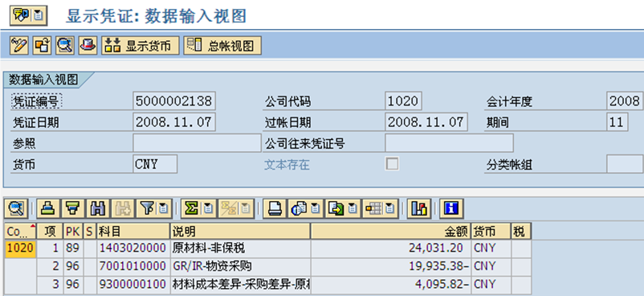The height and width of the screenshot is (296, 644).
Task: Open the filter dropdown arrow
Action: 163,209
